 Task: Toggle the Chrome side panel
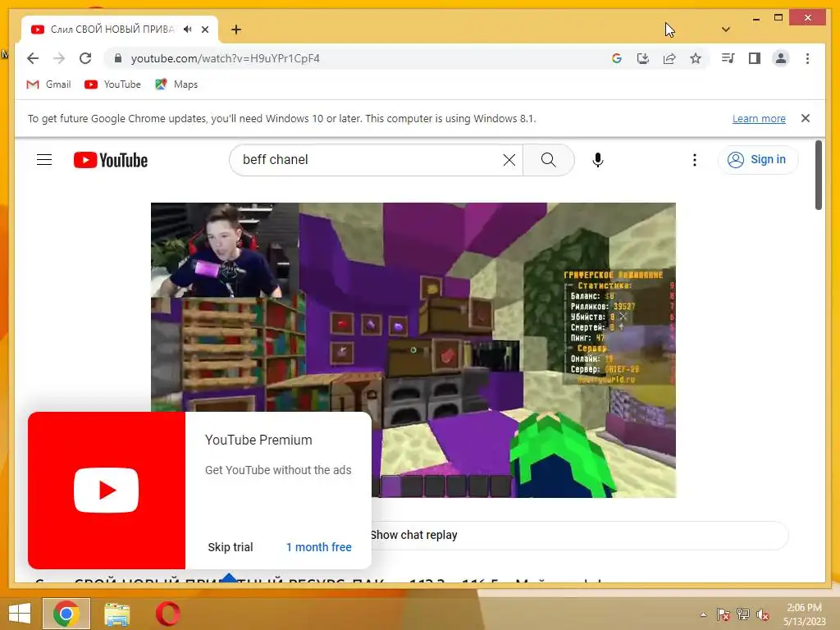click(755, 58)
